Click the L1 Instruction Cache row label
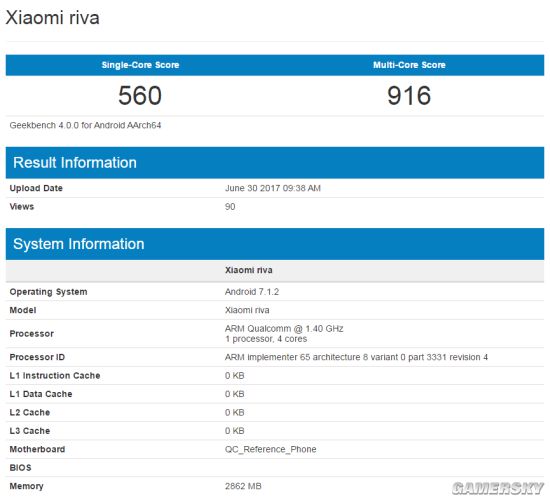The image size is (550, 500). click(x=55, y=375)
